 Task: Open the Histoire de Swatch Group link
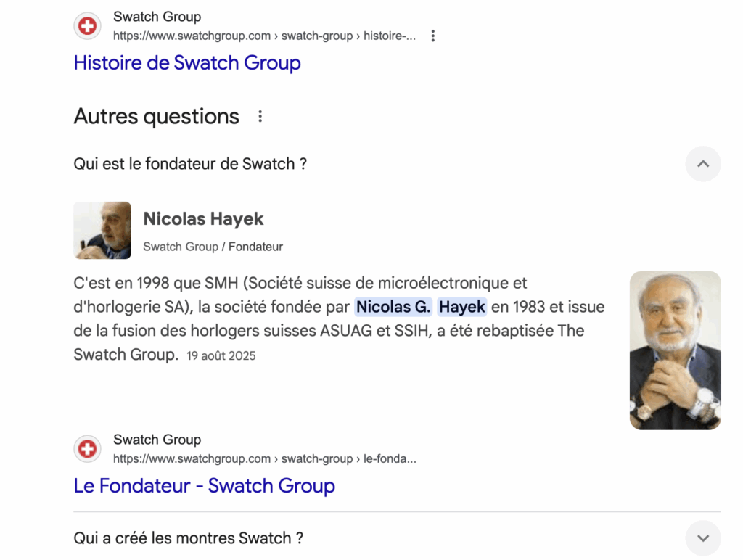(x=187, y=63)
